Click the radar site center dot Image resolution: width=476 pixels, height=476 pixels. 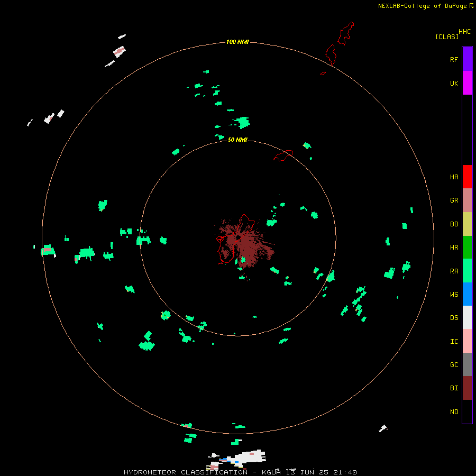[239, 237]
